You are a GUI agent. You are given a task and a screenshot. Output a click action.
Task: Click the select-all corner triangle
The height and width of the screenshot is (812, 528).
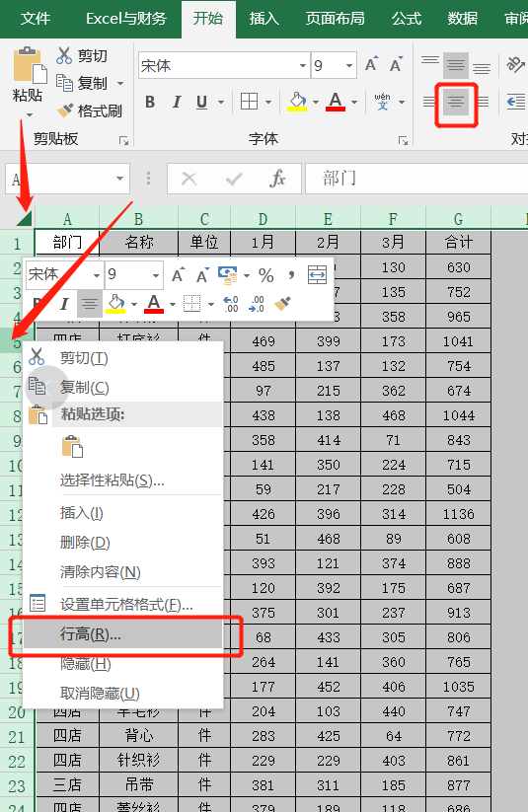[24, 218]
